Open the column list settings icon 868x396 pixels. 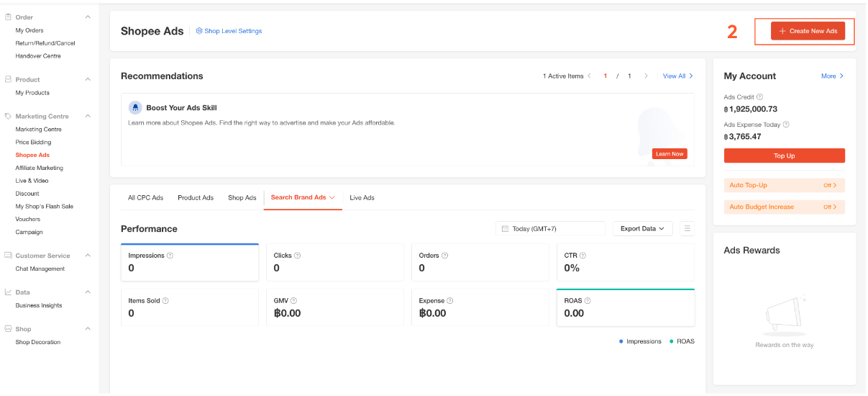click(x=687, y=229)
